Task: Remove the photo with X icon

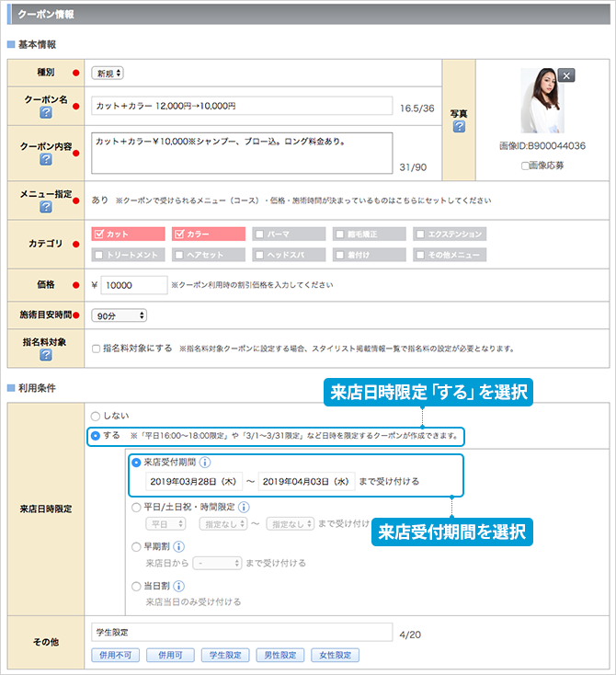Action: 566,75
